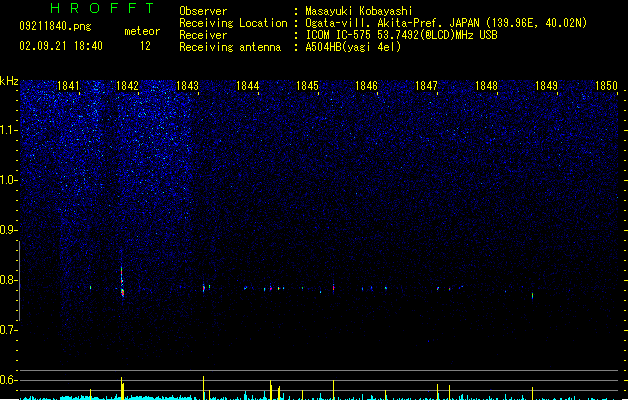629x400 pixels.
Task: Click the 1842 time axis label
Action: point(127,86)
